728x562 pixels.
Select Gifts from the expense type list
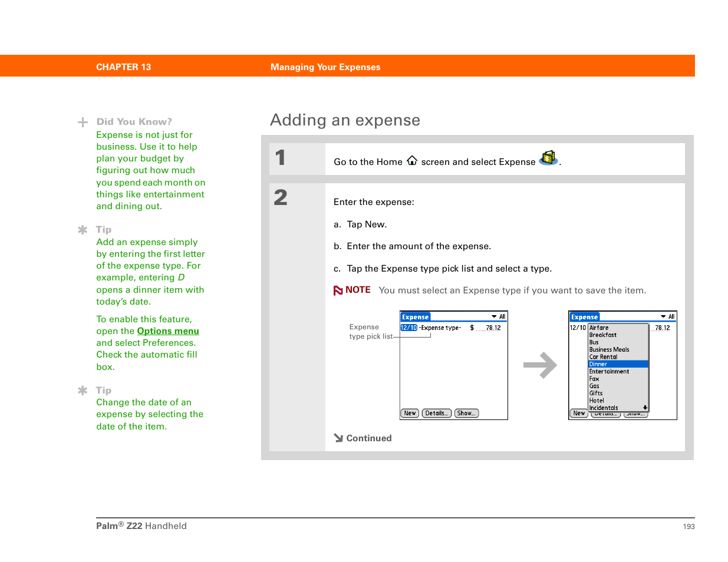coord(618,393)
